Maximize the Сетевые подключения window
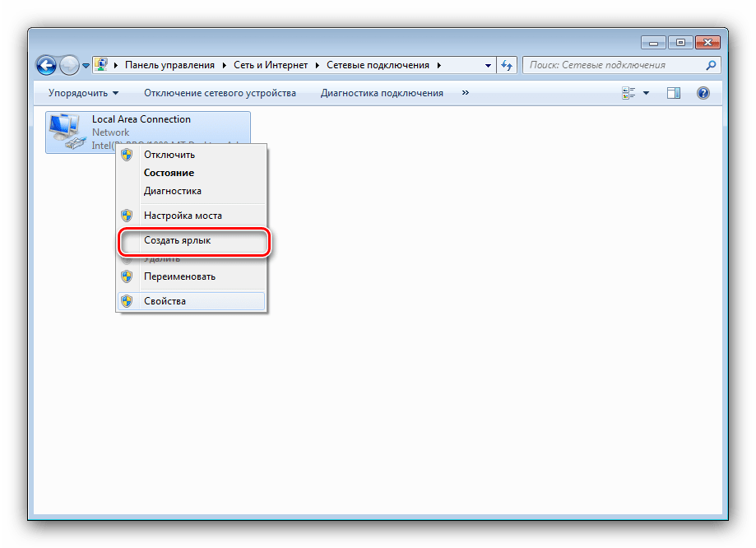Screen dimensions: 756x548 coord(680,43)
